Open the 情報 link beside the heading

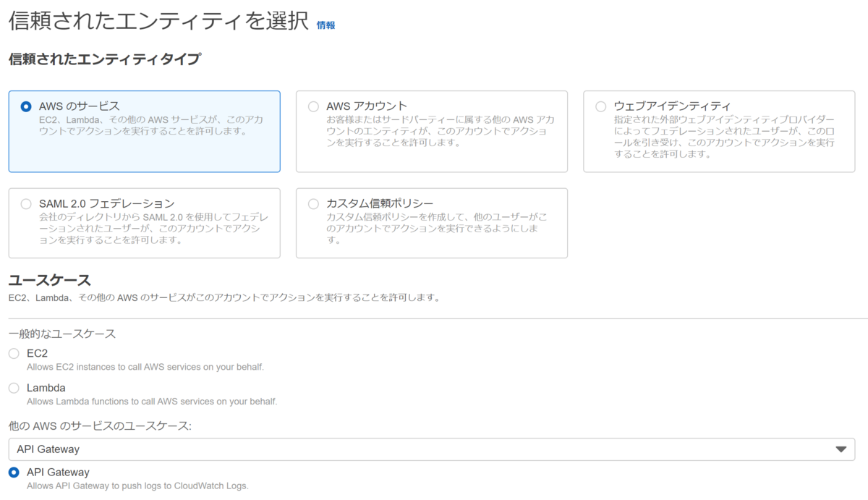[325, 25]
